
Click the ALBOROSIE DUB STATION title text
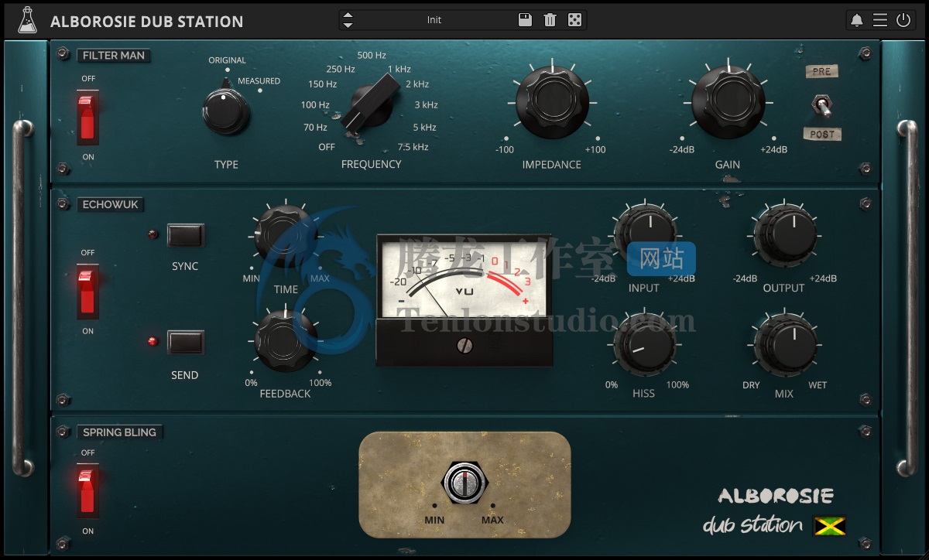[x=146, y=22]
